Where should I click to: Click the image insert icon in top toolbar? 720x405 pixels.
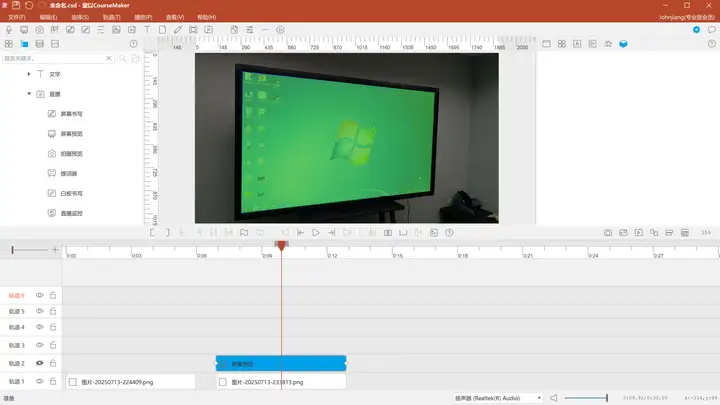116,30
